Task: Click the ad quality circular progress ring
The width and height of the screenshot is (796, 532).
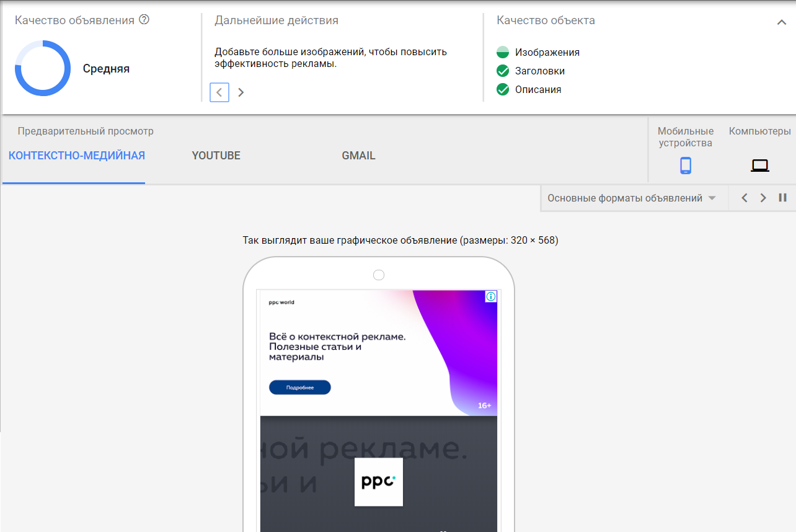Action: (x=43, y=68)
